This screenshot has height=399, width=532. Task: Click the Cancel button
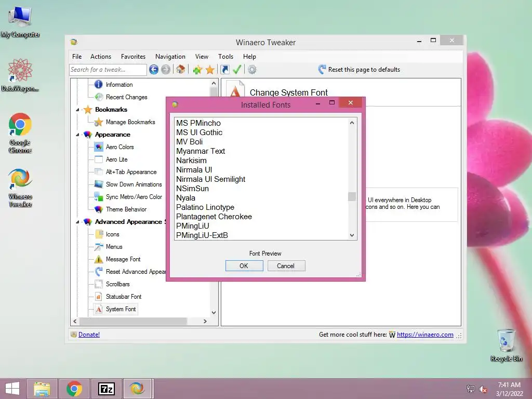(x=286, y=265)
